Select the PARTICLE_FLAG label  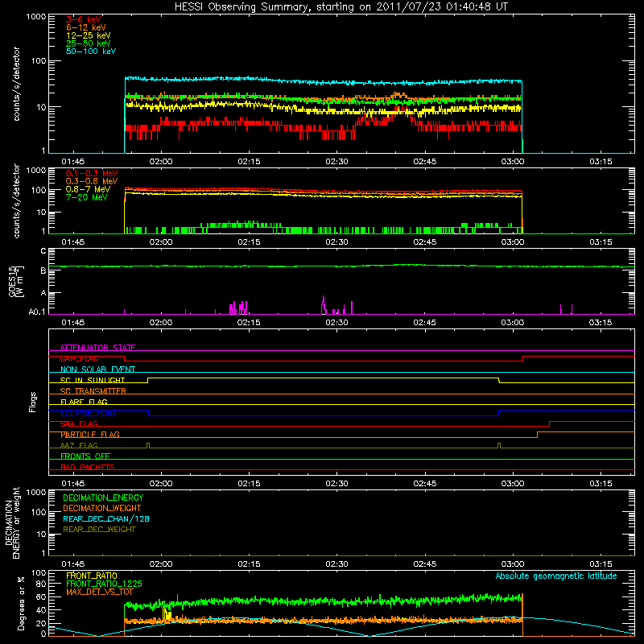coord(90,435)
